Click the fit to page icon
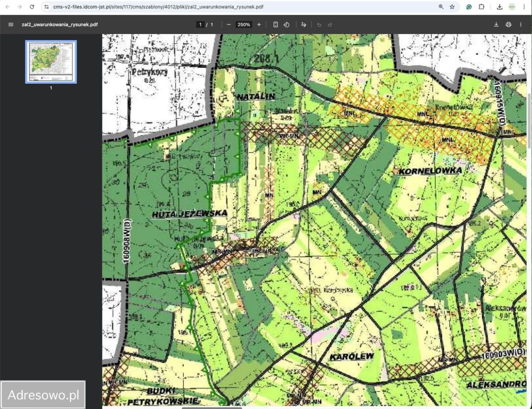Viewport: 532px width, 409px height. (275, 25)
